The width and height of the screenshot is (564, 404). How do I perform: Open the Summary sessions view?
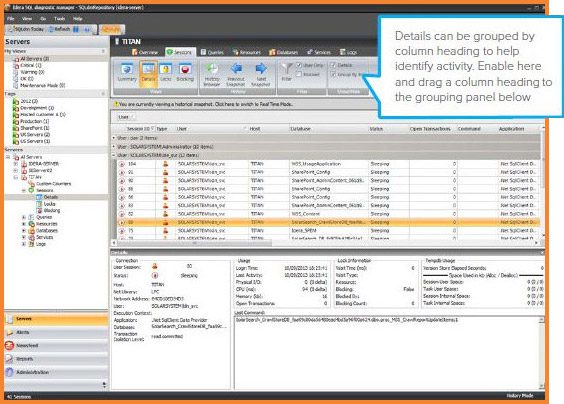127,73
